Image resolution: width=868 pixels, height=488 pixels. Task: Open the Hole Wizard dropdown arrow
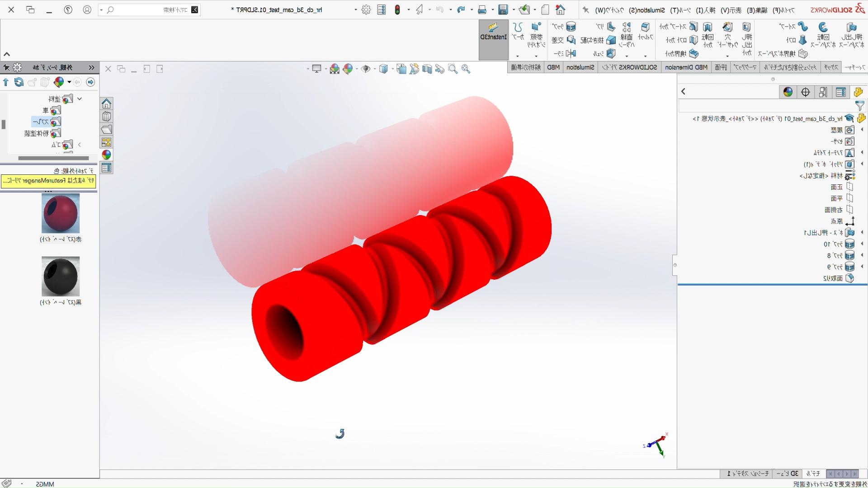coord(727,56)
